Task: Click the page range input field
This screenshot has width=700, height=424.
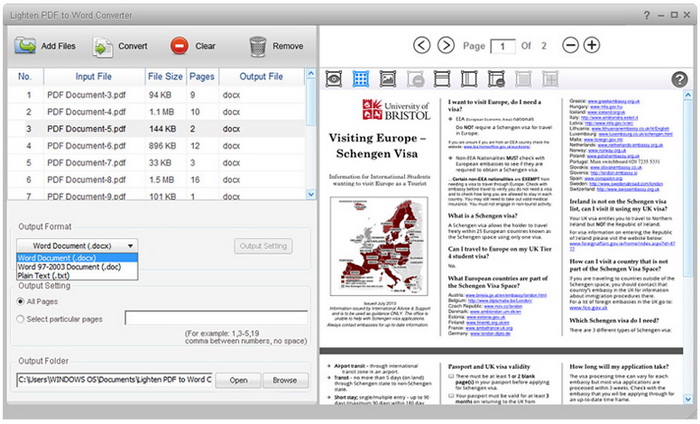Action: [x=214, y=319]
